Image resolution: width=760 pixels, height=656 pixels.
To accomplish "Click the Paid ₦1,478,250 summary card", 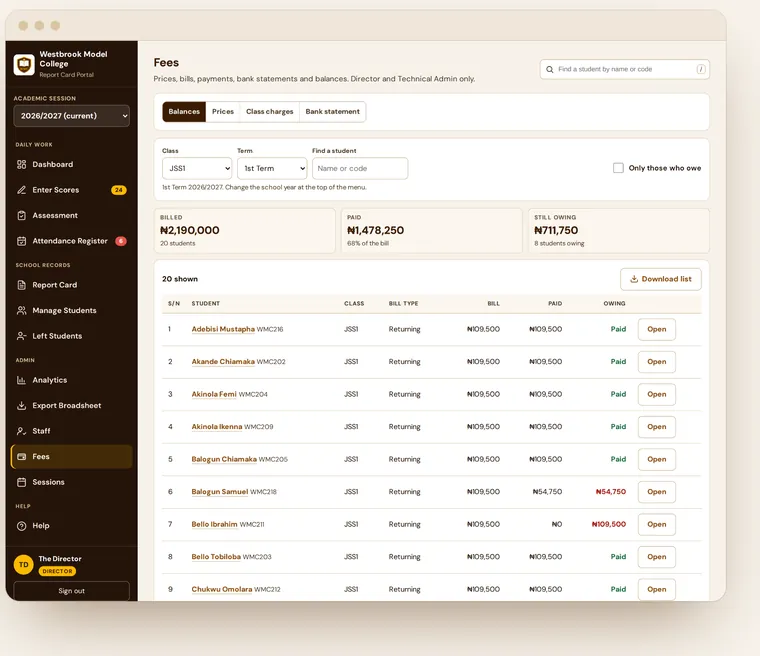I will point(432,231).
